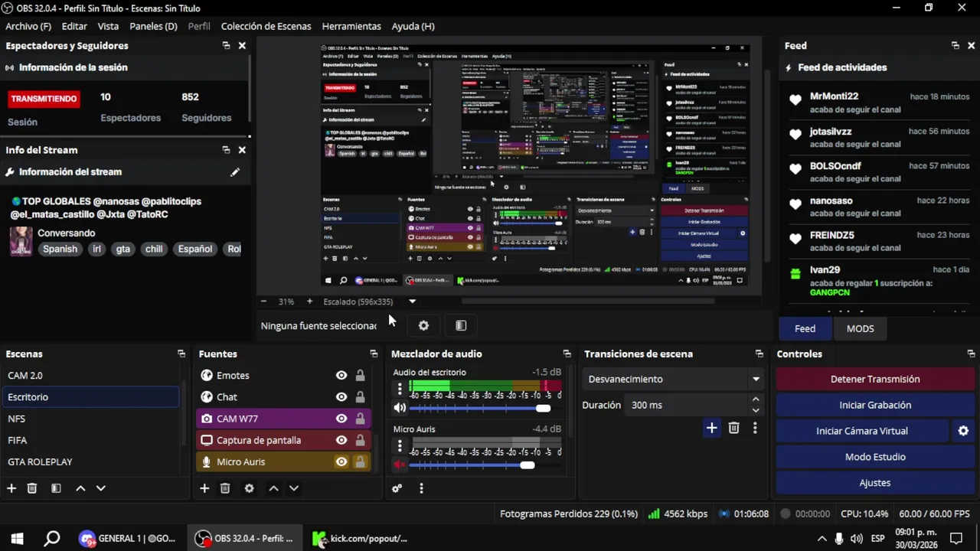
Task: Move the source down in Fuentes
Action: coord(293,488)
